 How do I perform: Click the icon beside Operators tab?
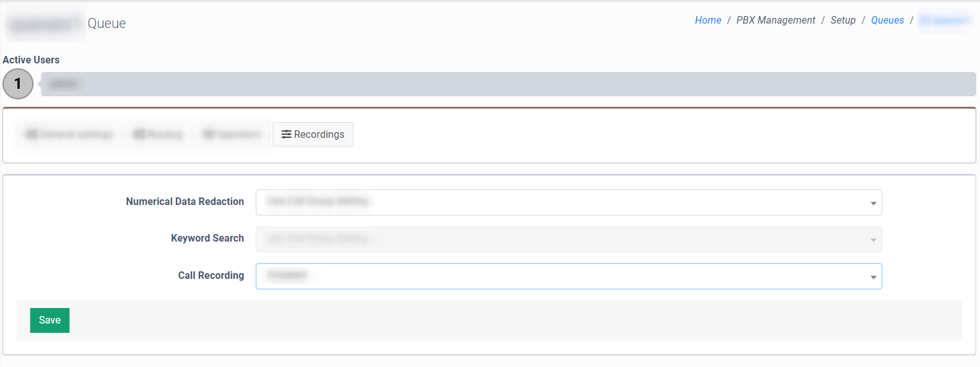click(x=209, y=135)
